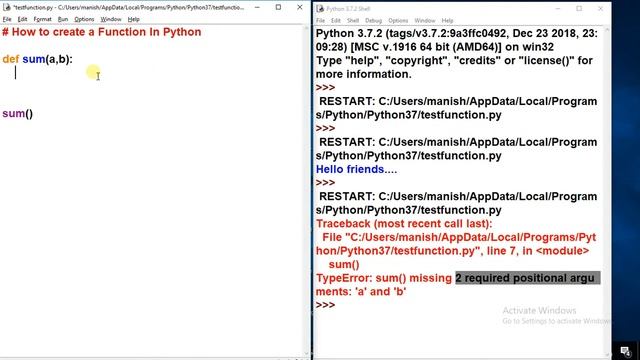Click the 'Hello friends....' output in the shell

356,169
